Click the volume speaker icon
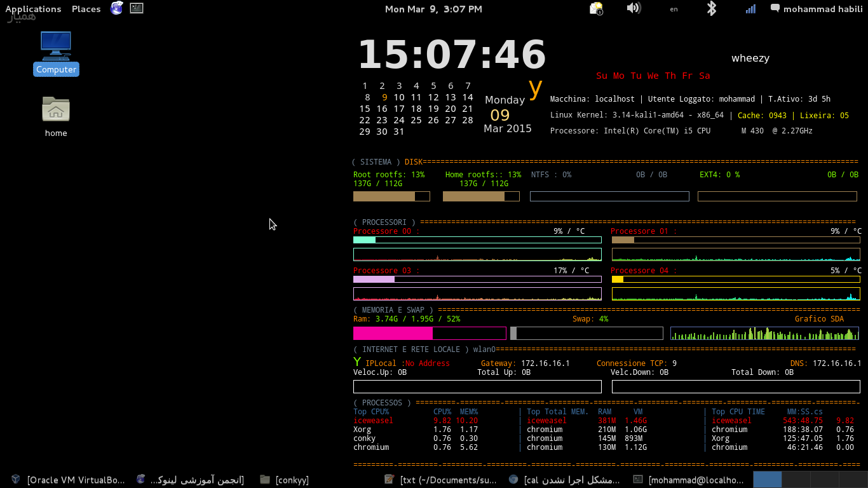868x488 pixels. click(633, 8)
